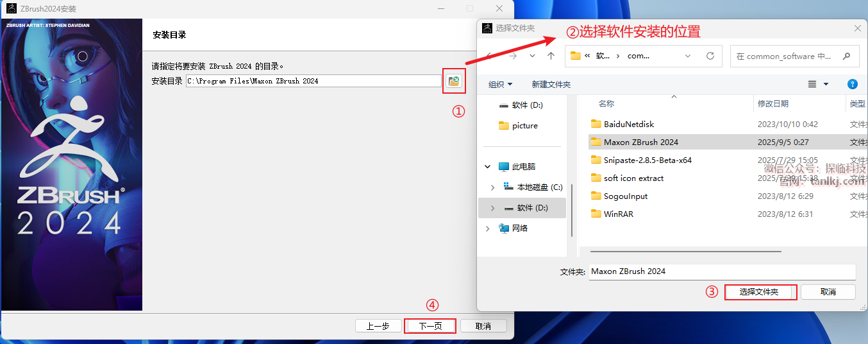Viewport: 868px width, 344px height.
Task: Click the search common_software box
Action: tap(794, 56)
